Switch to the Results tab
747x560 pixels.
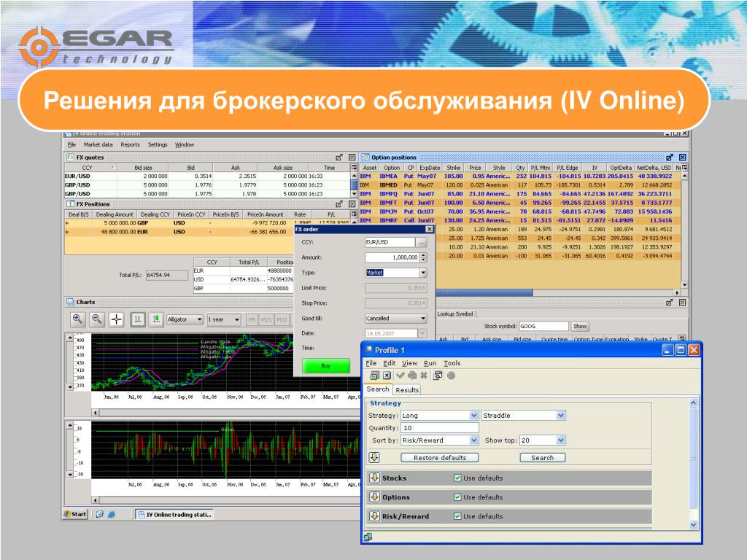[407, 389]
